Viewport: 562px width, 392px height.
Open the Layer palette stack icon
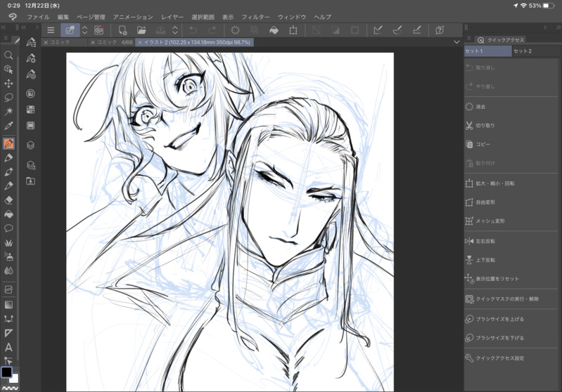(x=31, y=145)
